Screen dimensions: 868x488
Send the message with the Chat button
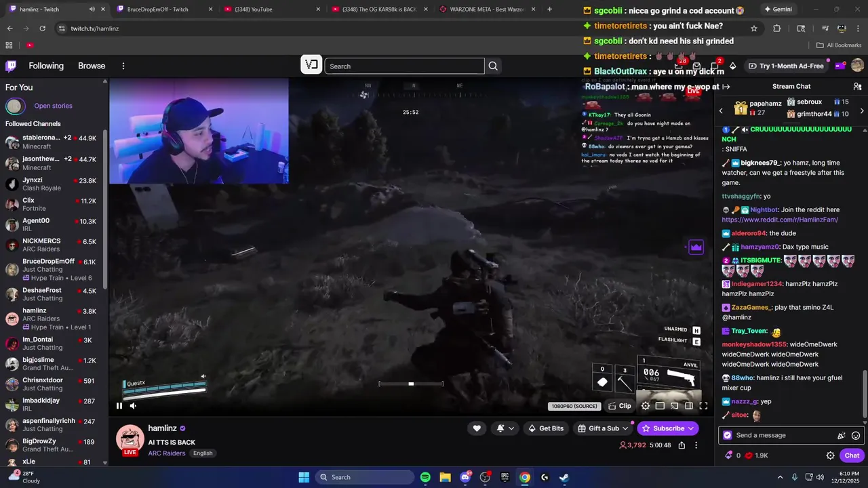click(852, 455)
